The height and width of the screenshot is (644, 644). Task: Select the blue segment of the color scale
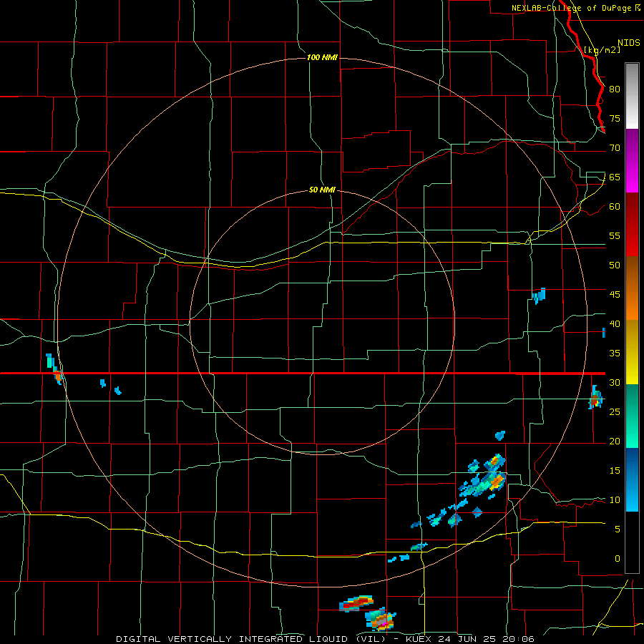632,479
